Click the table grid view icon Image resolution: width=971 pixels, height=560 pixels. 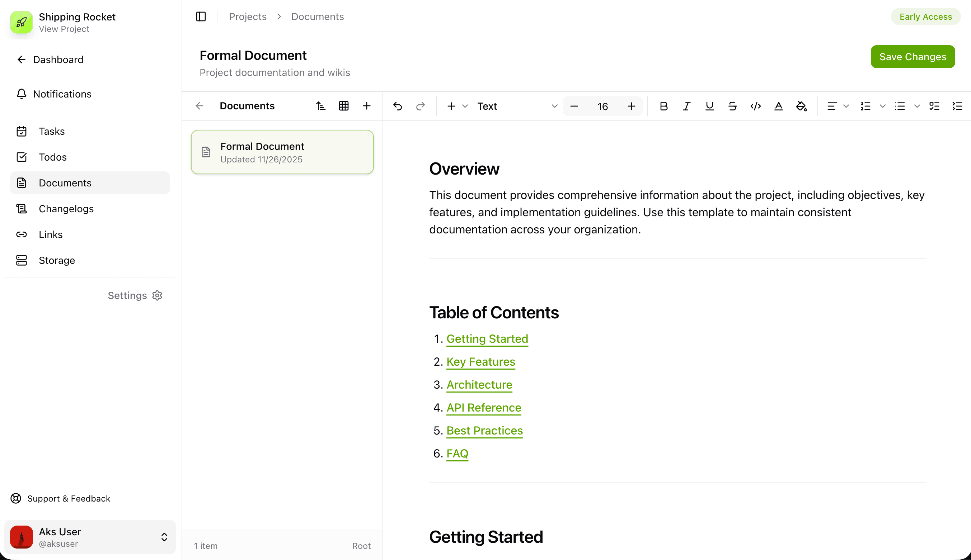click(x=344, y=106)
